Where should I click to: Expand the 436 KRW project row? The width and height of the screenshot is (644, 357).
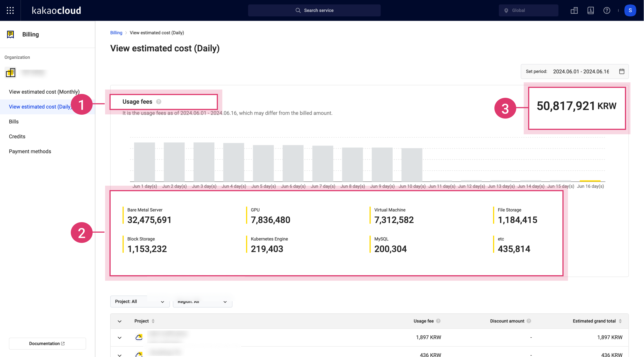(x=119, y=355)
